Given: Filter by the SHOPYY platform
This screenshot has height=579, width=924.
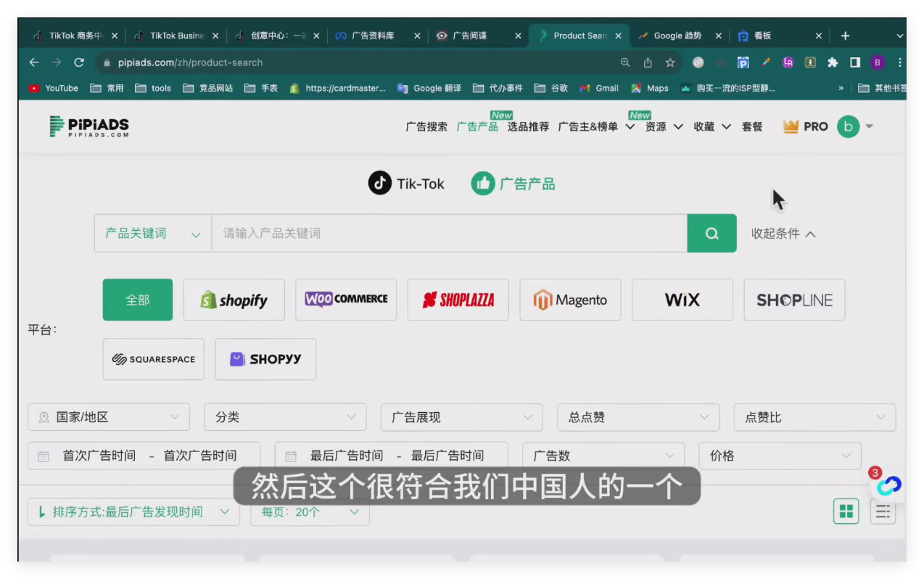Looking at the screenshot, I should 265,359.
